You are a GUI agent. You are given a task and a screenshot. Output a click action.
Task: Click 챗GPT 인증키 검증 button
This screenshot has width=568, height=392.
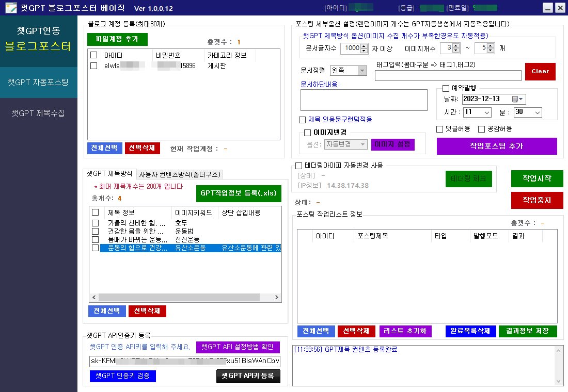(123, 376)
